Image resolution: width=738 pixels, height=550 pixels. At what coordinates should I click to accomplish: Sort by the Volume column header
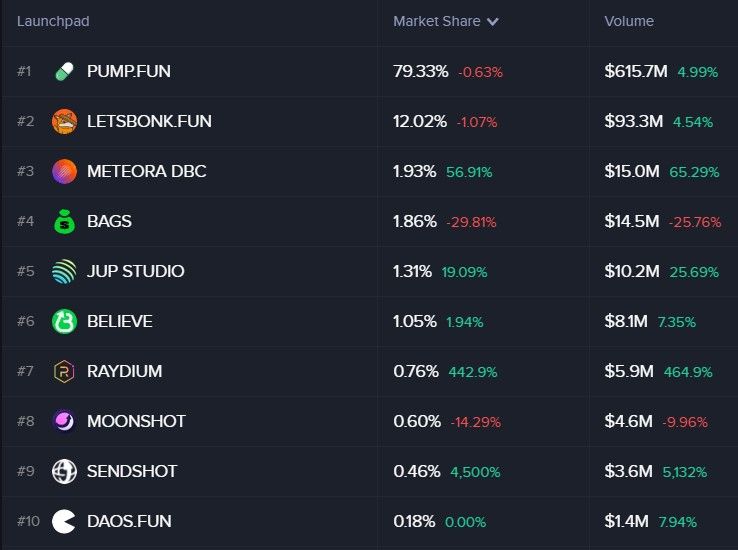pos(629,21)
